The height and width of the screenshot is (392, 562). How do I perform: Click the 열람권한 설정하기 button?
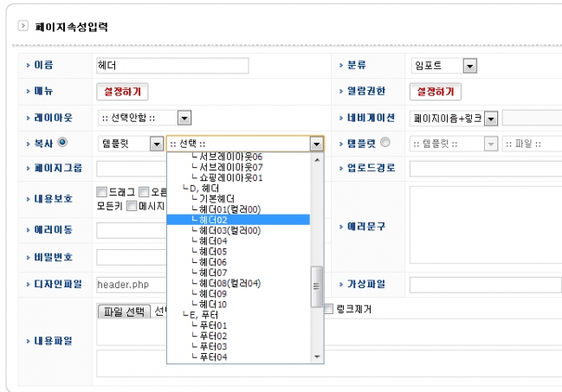pos(436,92)
